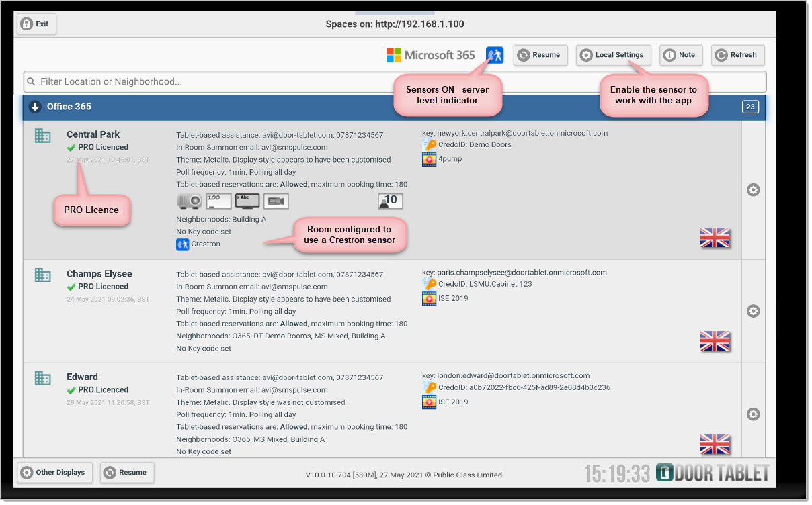Click the UK flag in Central Park row
Image resolution: width=812 pixels, height=505 pixels.
(x=715, y=238)
